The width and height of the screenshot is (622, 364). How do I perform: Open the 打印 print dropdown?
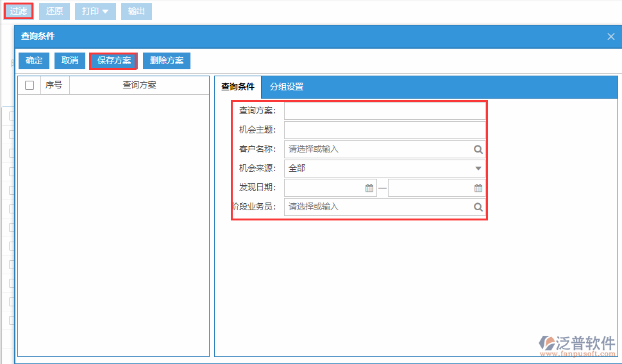95,12
